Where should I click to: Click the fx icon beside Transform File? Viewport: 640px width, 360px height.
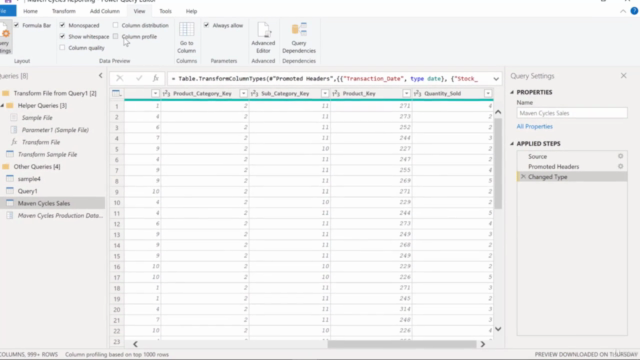click(x=14, y=142)
